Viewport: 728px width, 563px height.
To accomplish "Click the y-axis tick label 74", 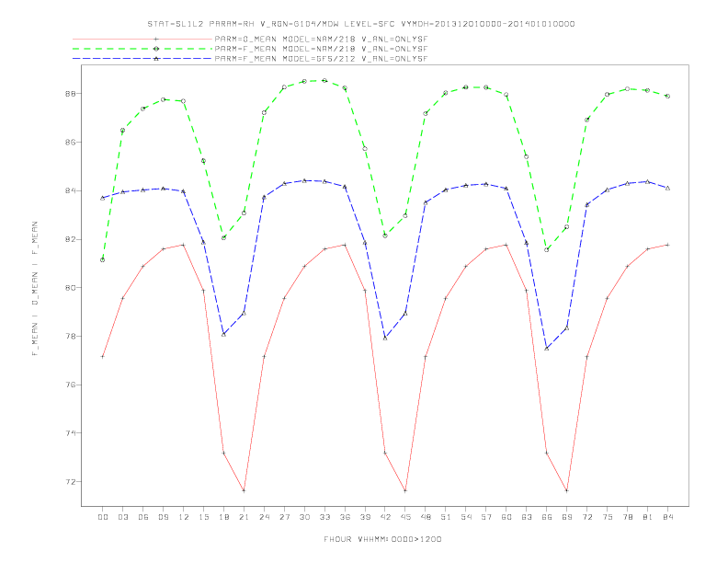I will pyautogui.click(x=71, y=433).
